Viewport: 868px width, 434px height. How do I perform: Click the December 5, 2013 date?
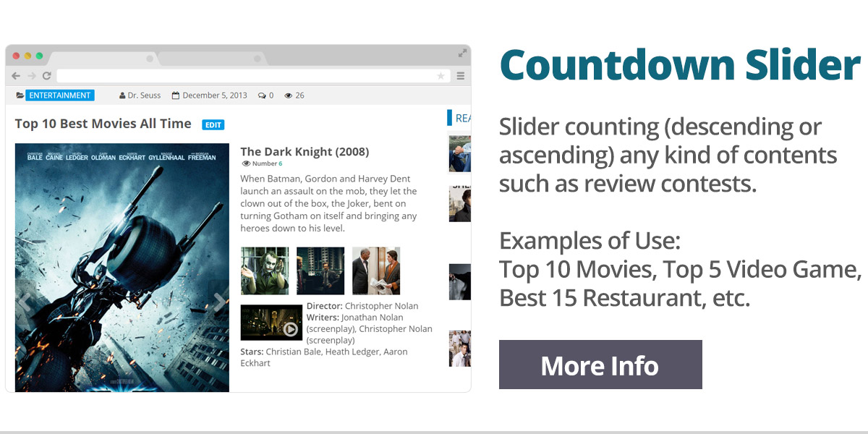point(215,95)
